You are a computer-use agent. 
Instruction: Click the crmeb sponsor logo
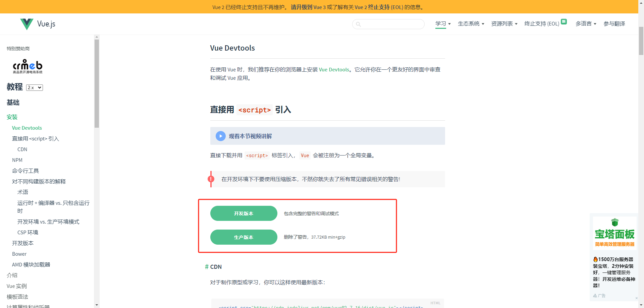(28, 66)
